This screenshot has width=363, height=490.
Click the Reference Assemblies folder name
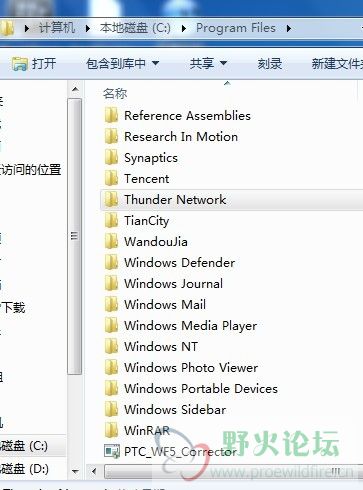click(187, 116)
